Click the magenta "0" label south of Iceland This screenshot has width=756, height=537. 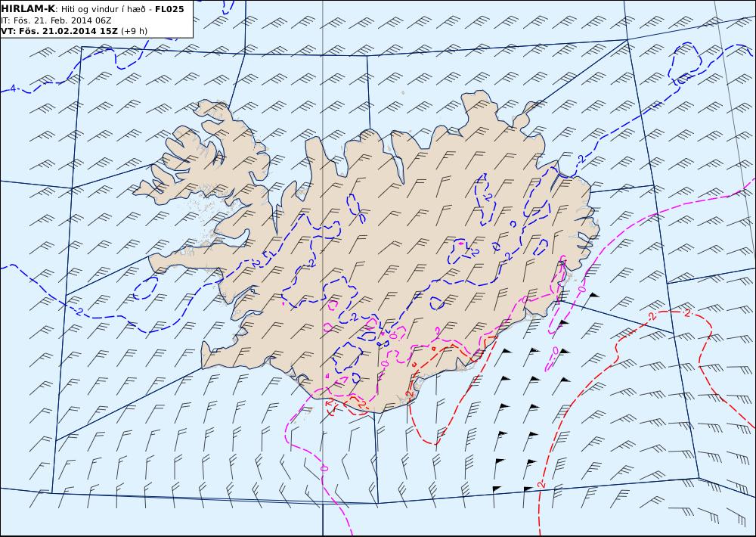324,468
